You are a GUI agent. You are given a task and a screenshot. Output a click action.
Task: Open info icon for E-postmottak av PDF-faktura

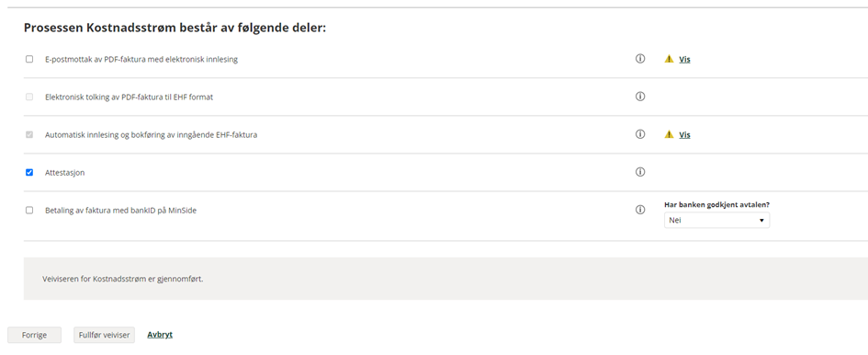point(640,59)
